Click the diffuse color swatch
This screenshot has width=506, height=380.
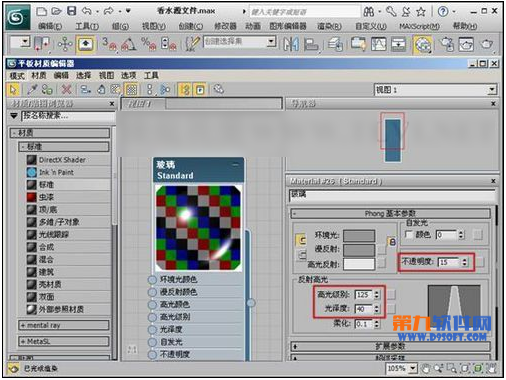point(359,250)
